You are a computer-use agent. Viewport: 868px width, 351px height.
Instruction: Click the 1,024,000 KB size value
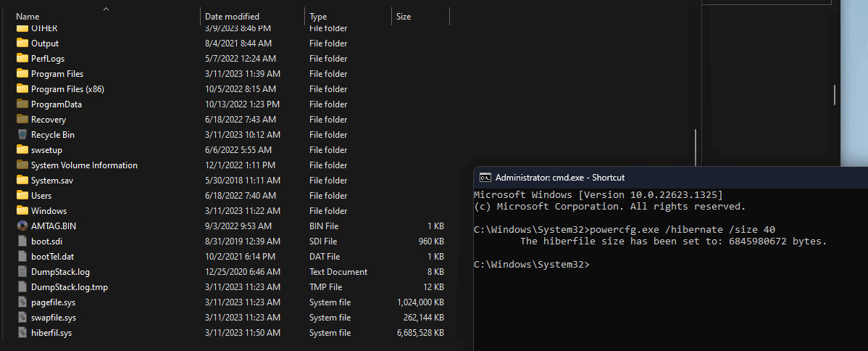click(421, 302)
